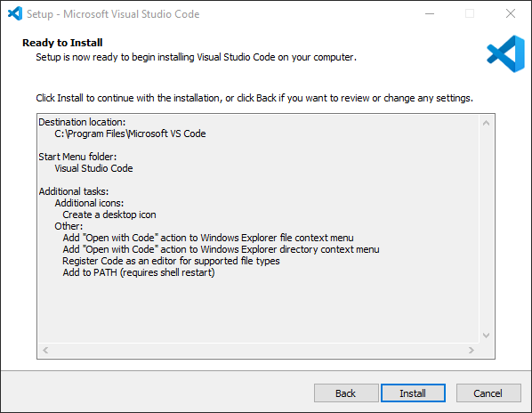Click the 'Add to PATH' line in summary

[139, 272]
